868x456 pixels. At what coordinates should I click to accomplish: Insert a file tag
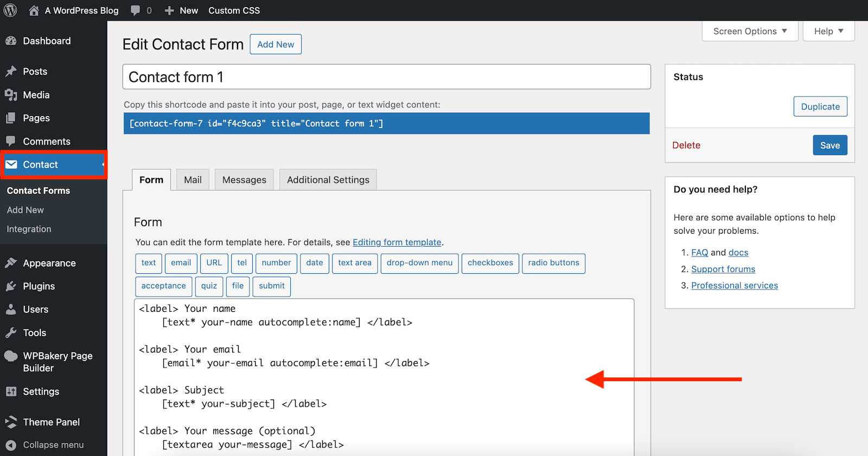(238, 286)
